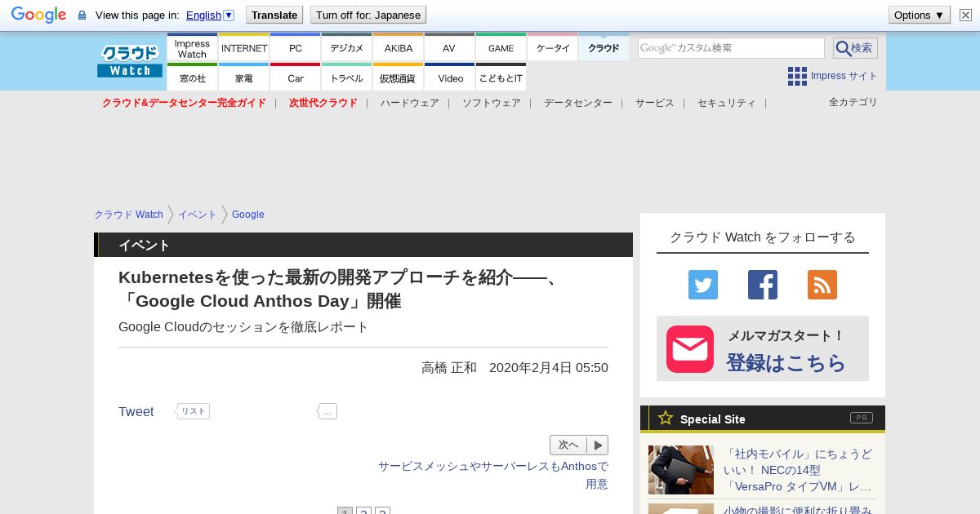This screenshot has height=514, width=980.
Task: Click 登録はこちら registration link
Action: 786,363
